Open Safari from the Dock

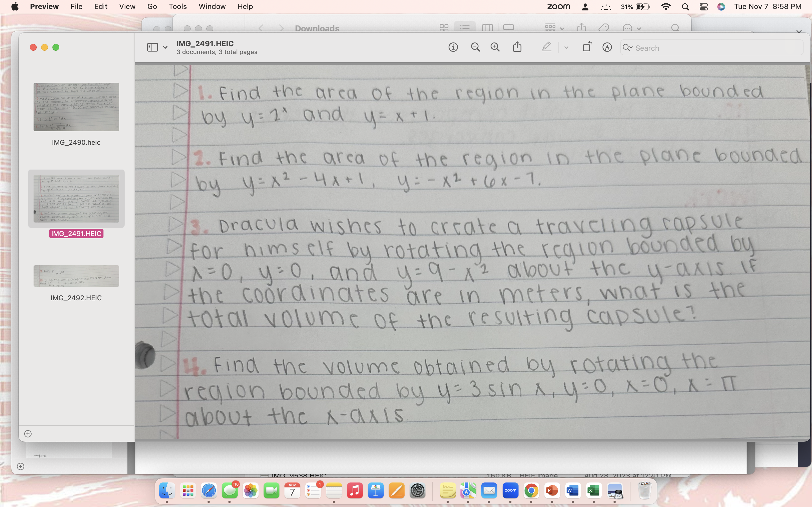coord(209,490)
